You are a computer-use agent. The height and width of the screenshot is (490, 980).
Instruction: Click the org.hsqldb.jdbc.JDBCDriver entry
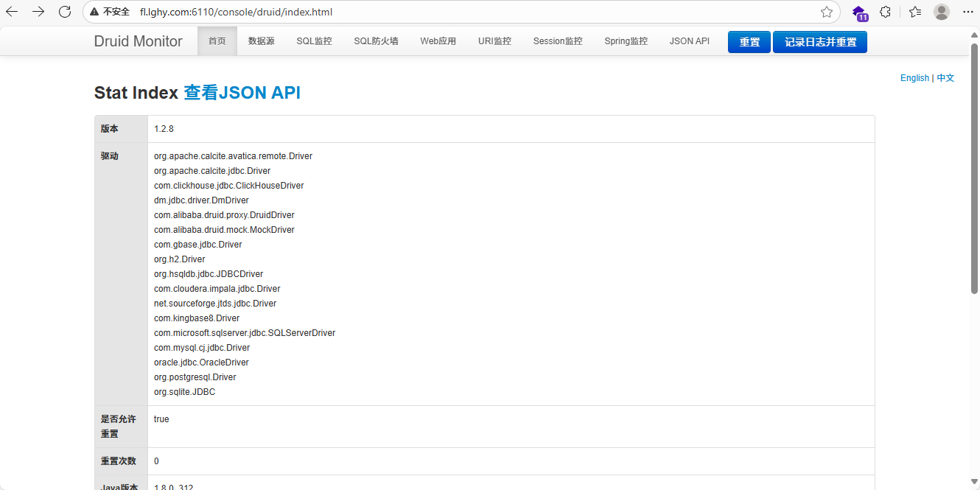209,274
